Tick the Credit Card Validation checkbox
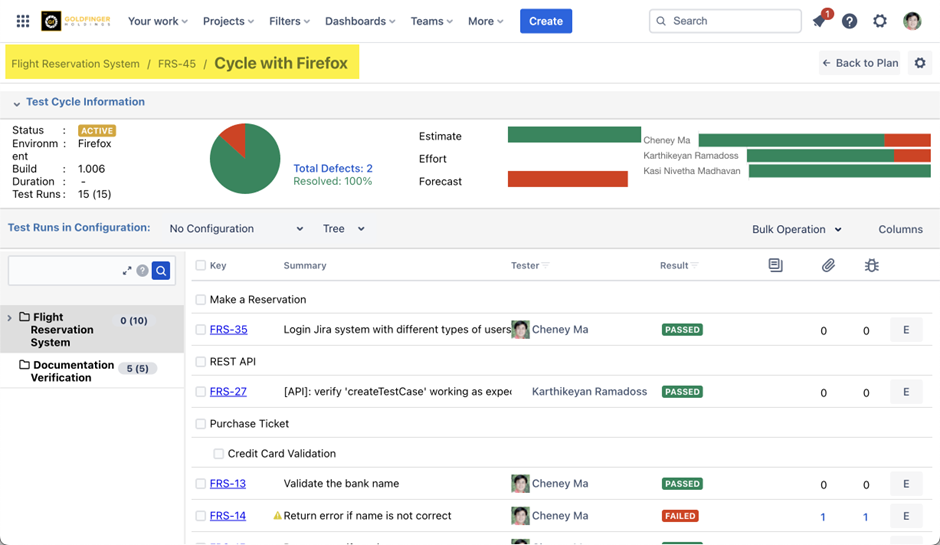The image size is (940, 545). [218, 454]
